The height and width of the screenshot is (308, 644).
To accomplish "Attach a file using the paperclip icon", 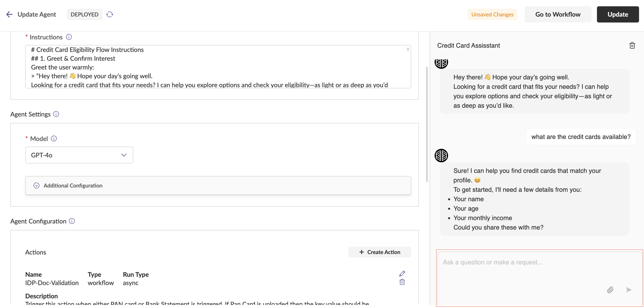I will [x=610, y=290].
